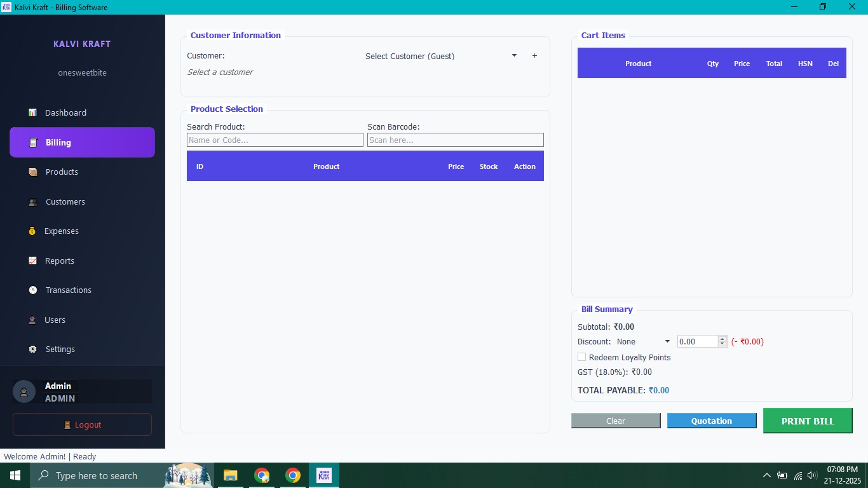Open Settings with the gear icon
The width and height of the screenshot is (868, 488).
point(32,349)
